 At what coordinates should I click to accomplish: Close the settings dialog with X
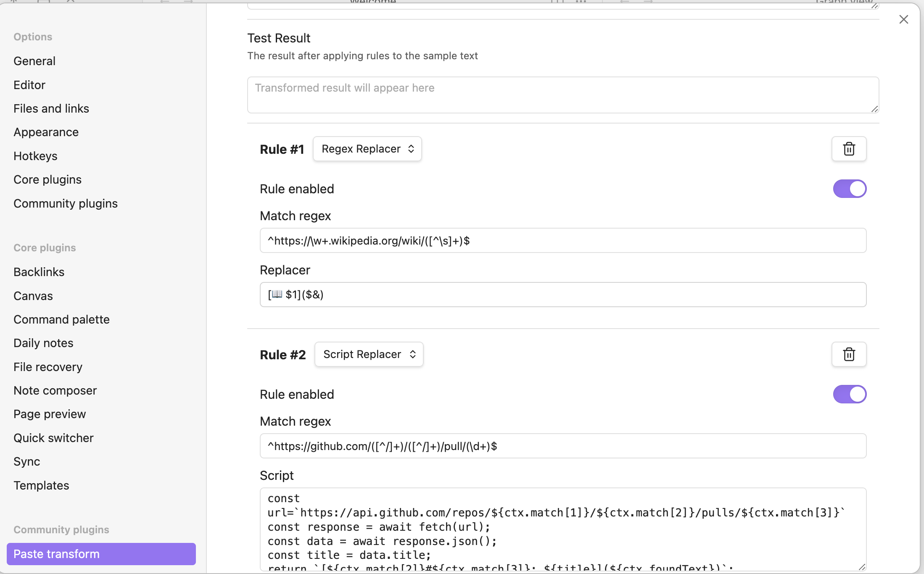tap(903, 19)
